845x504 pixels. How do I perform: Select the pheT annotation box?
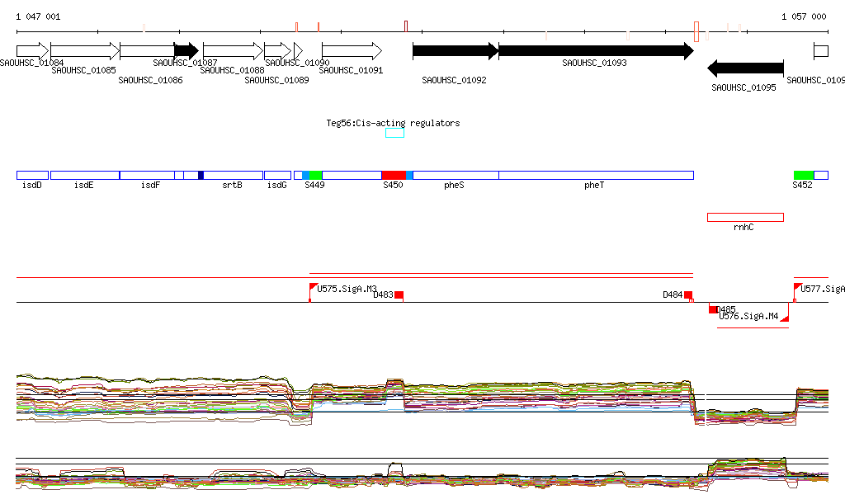pyautogui.click(x=596, y=175)
